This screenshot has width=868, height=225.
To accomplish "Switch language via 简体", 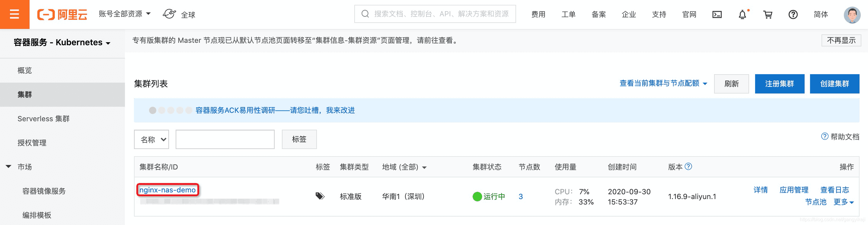I will click(821, 14).
